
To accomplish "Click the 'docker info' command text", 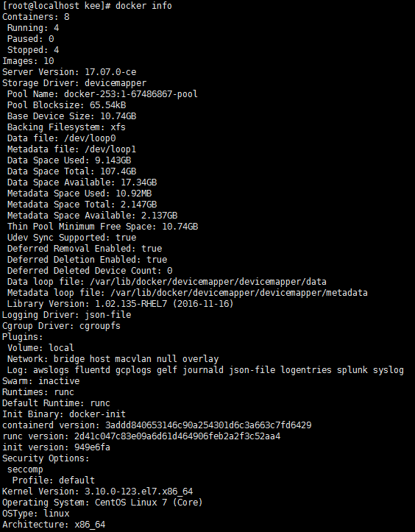I will point(143,6).
